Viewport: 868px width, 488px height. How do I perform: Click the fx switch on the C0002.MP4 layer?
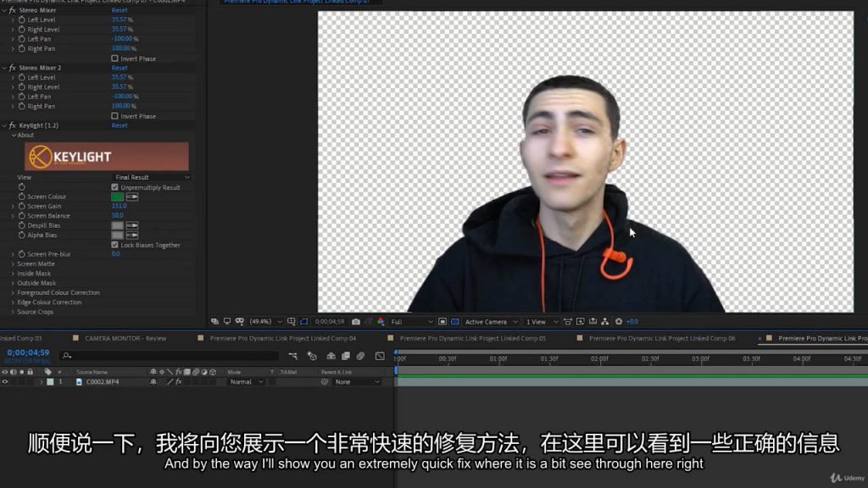click(x=179, y=382)
